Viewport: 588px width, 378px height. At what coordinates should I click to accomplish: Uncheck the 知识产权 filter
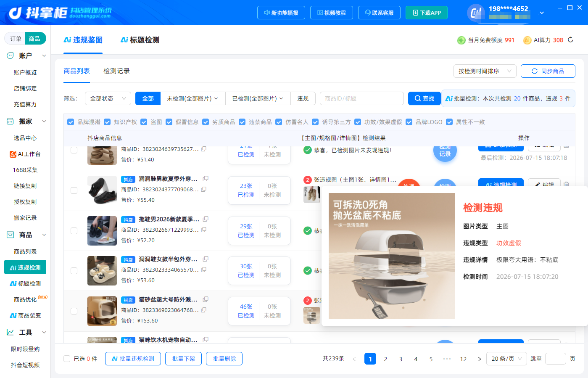coord(107,122)
